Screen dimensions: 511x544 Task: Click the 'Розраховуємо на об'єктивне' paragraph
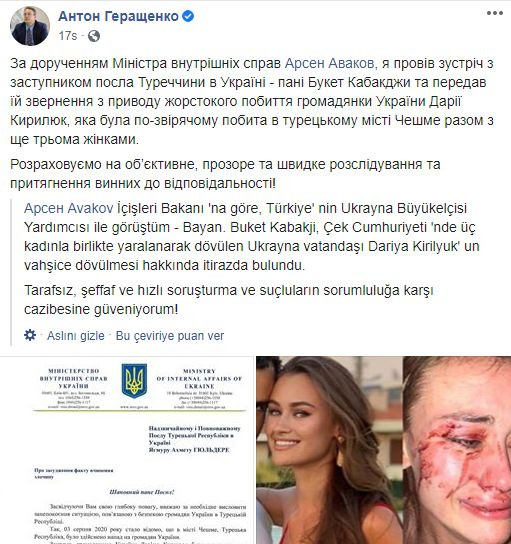[225, 174]
